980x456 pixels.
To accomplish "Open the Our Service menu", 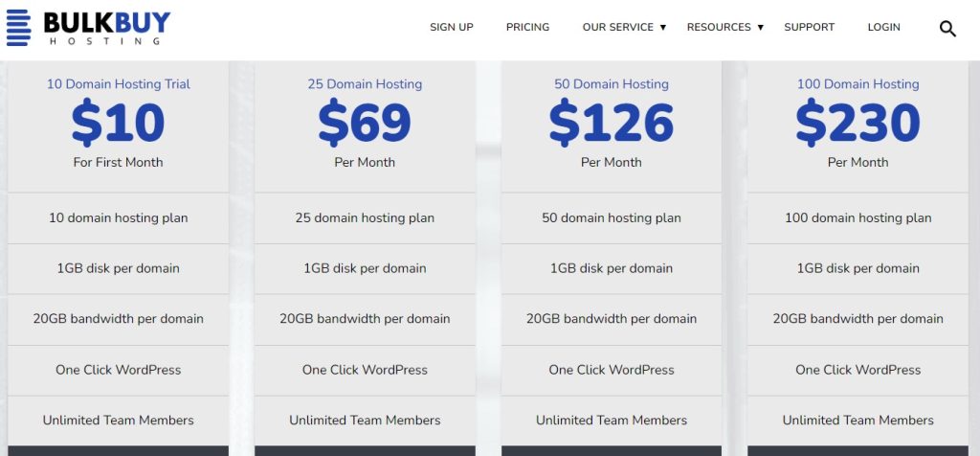I will (617, 28).
